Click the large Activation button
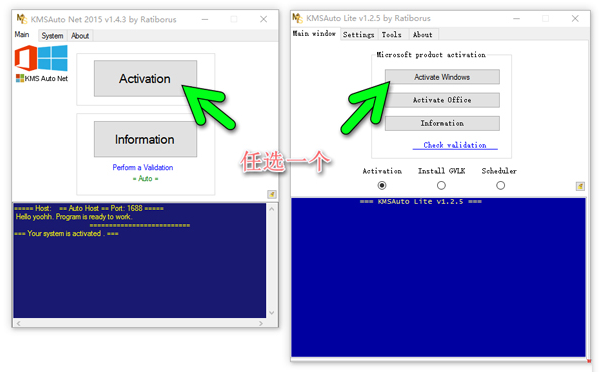 (145, 78)
